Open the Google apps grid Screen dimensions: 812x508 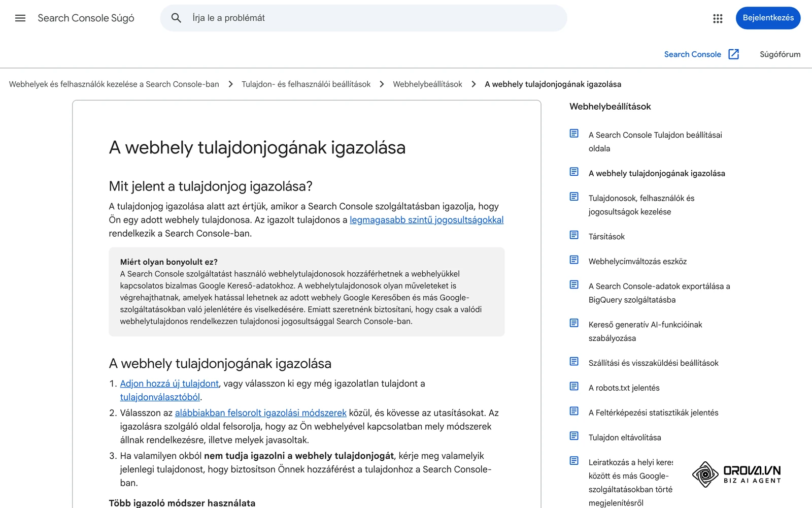pos(718,18)
